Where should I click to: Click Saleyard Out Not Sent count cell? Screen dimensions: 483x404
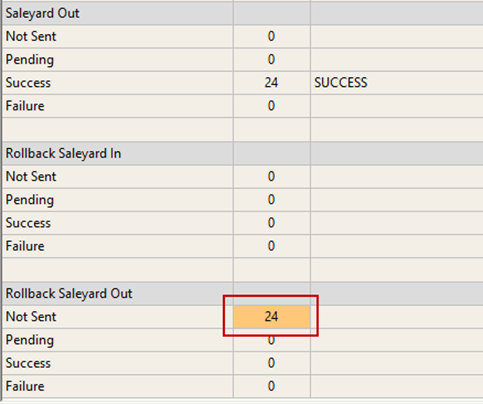click(272, 36)
